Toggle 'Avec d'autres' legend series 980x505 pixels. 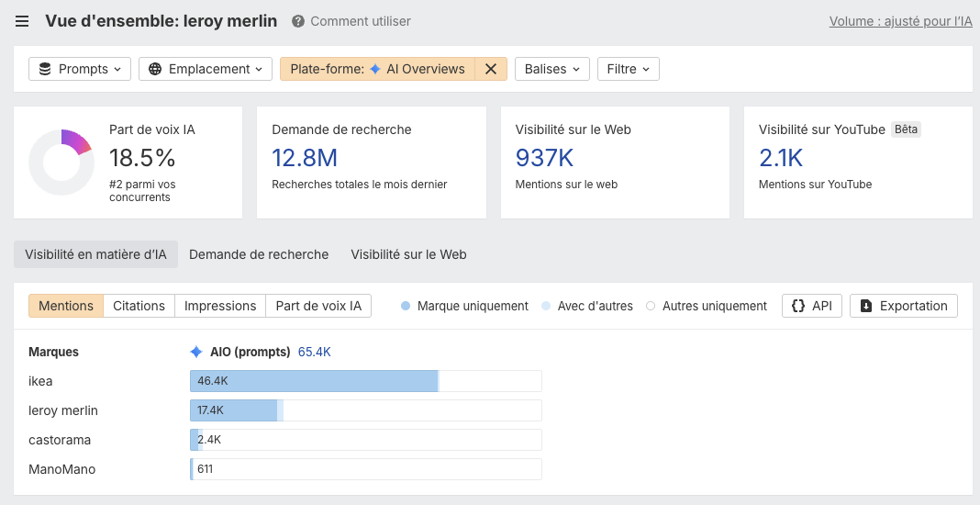click(587, 306)
